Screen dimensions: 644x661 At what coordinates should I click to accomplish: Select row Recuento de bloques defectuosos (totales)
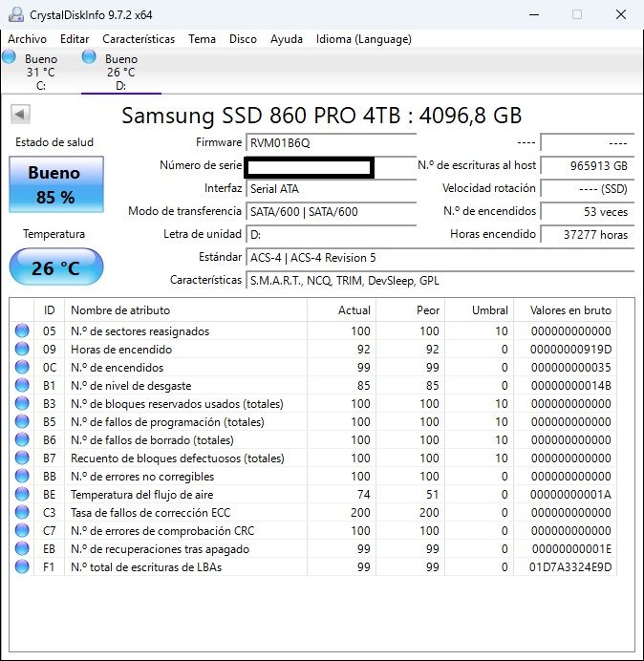pos(313,458)
